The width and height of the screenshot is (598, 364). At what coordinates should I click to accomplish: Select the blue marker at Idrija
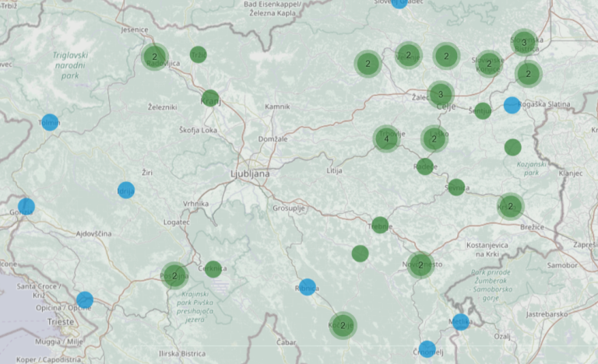(x=126, y=190)
